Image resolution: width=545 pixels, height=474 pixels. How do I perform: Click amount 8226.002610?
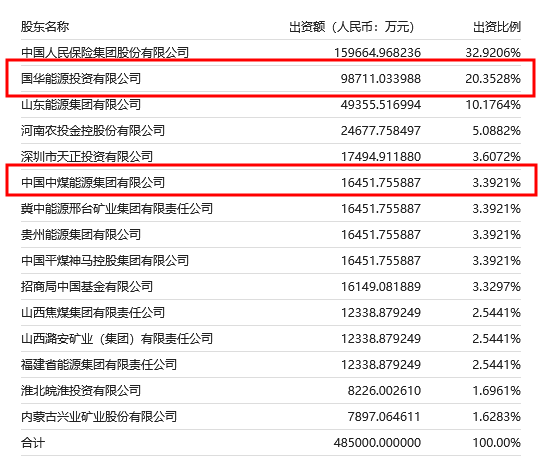[x=384, y=391]
